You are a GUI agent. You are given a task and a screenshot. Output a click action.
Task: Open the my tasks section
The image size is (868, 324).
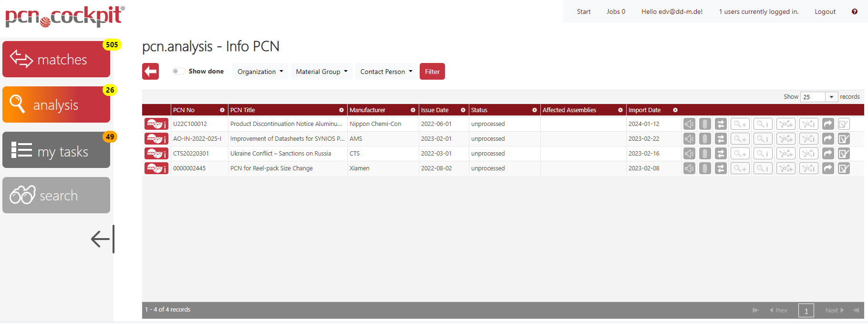[x=56, y=150]
